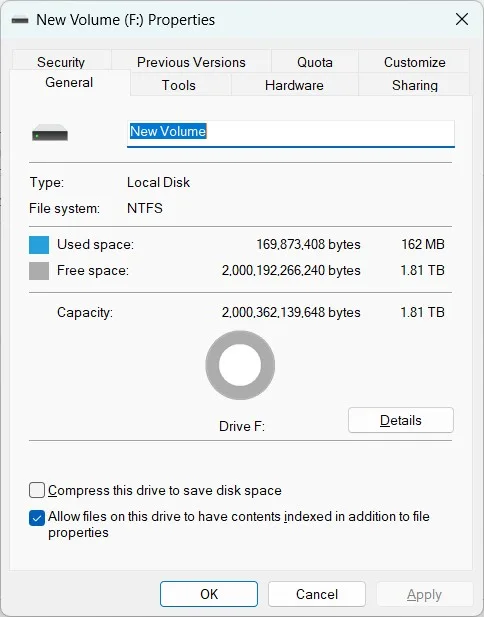Viewport: 484px width, 617px height.
Task: Open the Sharing tab
Action: (x=415, y=85)
